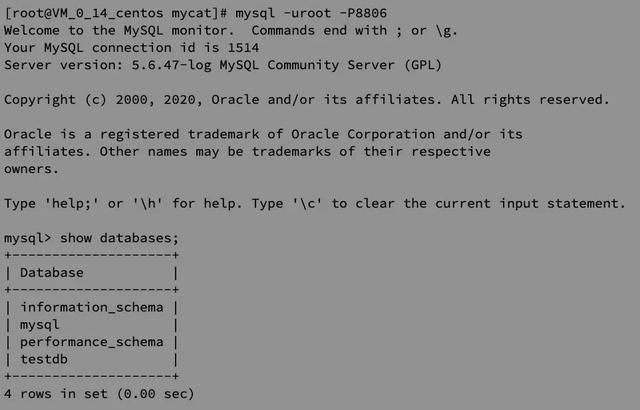Click the Copyright 2000, 2020 Oracle line
Image resolution: width=640 pixels, height=410 pixels.
tap(307, 100)
